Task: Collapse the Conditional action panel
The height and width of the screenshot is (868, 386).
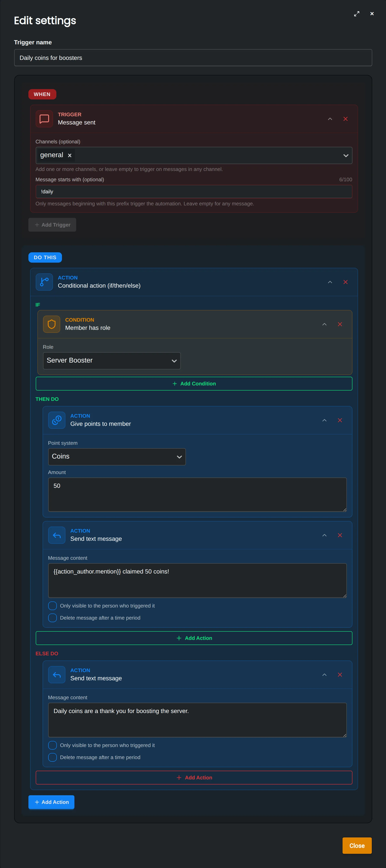Action: click(x=330, y=282)
